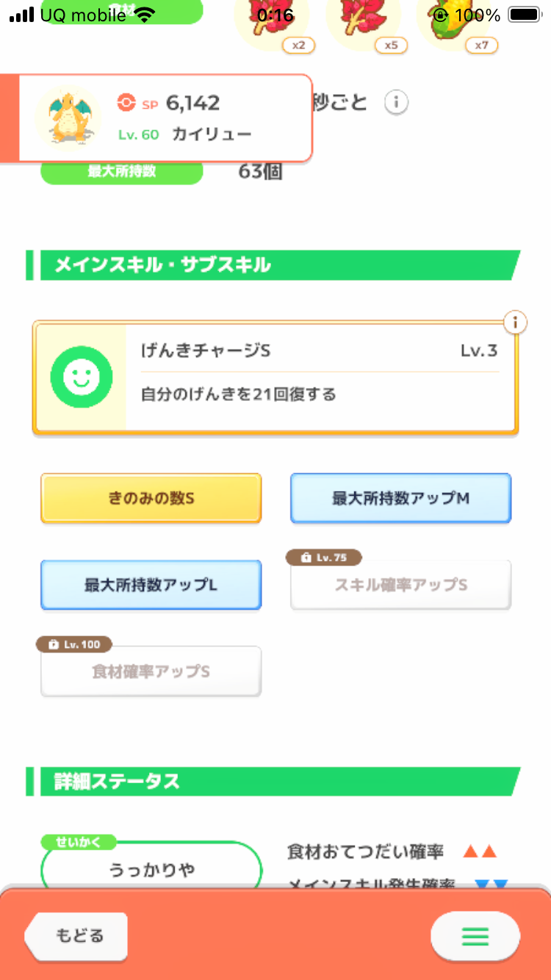Open the うっかりや nature details
This screenshot has width=551, height=980.
[151, 871]
